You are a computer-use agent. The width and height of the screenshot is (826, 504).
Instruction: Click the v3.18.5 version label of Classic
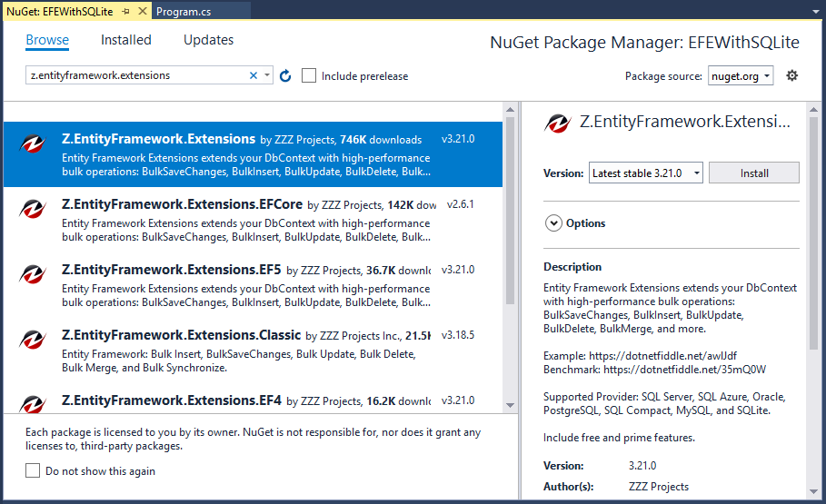(x=458, y=335)
